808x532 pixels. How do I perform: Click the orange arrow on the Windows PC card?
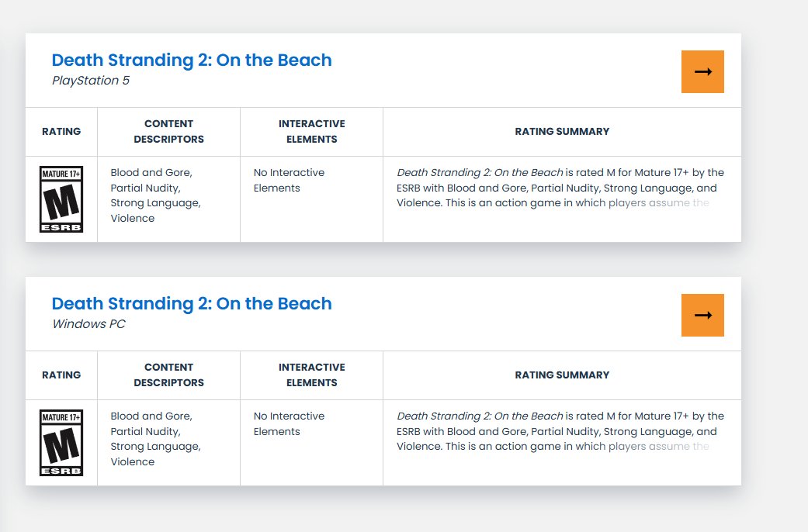click(702, 315)
